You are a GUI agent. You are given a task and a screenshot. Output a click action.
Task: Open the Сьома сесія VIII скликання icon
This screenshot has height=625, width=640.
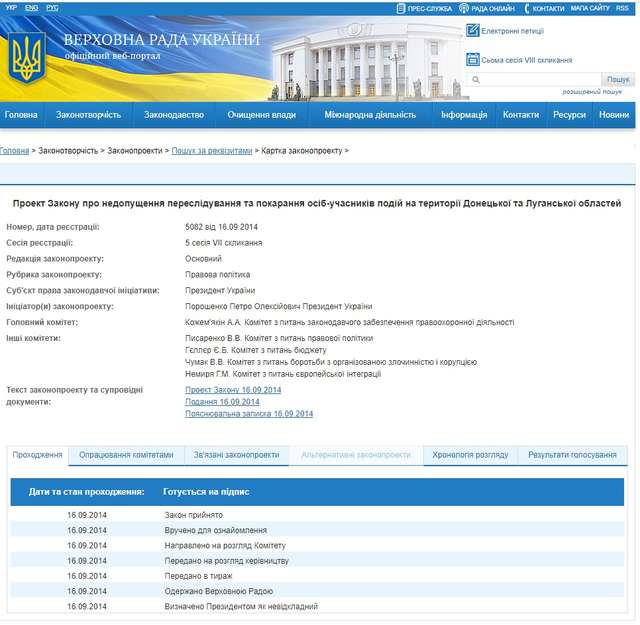tap(472, 60)
